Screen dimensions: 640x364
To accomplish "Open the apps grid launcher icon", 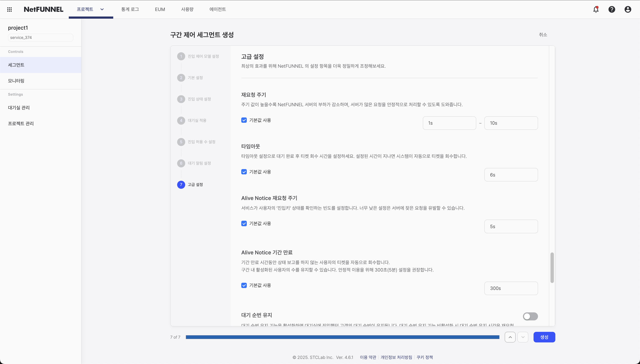I will click(10, 10).
